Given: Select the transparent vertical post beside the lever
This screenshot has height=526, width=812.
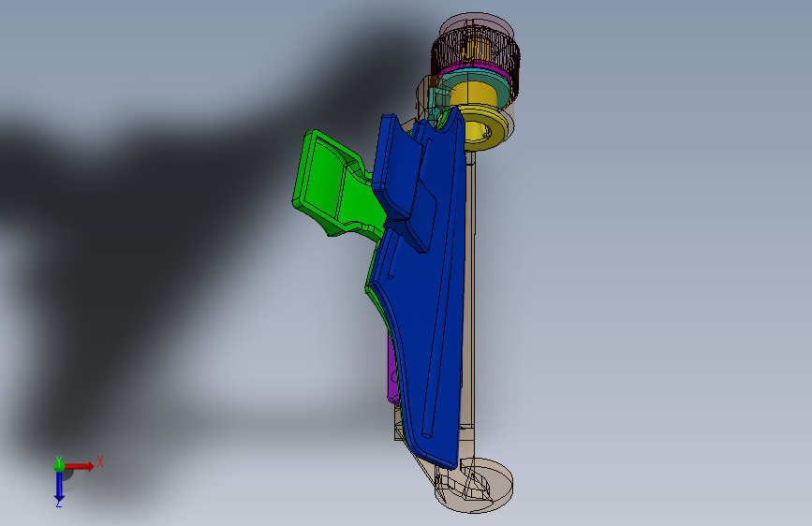Looking at the screenshot, I should click(x=468, y=290).
